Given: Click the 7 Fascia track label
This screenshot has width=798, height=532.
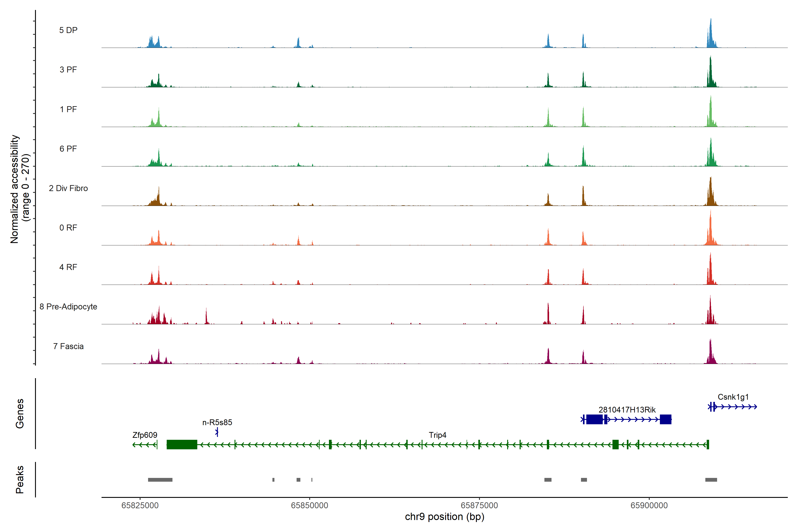Looking at the screenshot, I should [x=68, y=346].
